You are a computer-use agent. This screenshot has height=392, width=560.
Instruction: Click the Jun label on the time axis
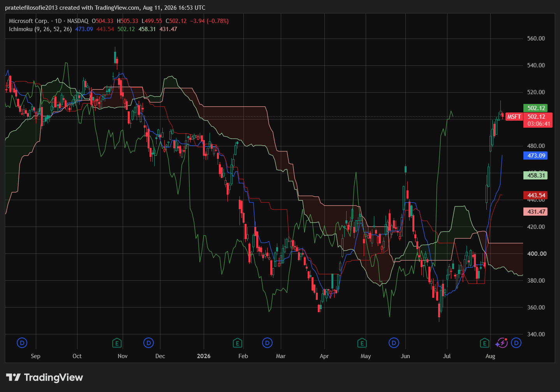[405, 356]
